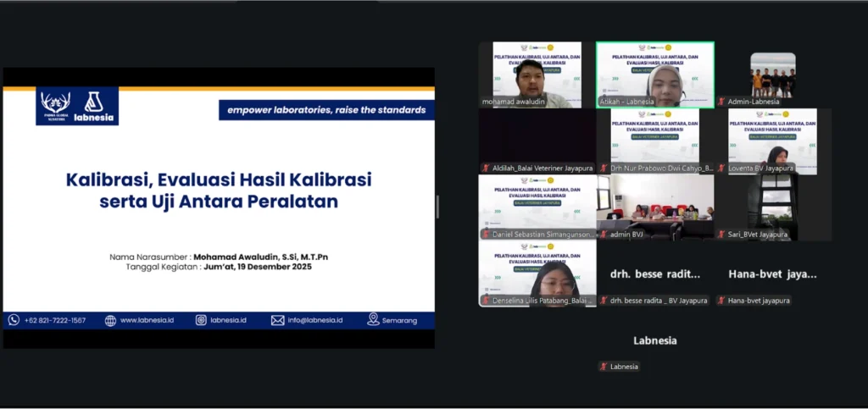This screenshot has width=868, height=409.
Task: Select the highlighted Atikah - Labnesia video tile
Action: tap(654, 75)
